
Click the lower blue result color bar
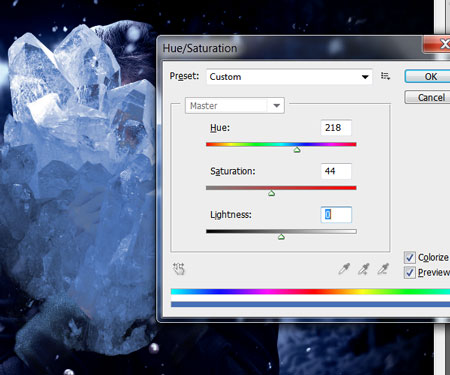point(310,304)
